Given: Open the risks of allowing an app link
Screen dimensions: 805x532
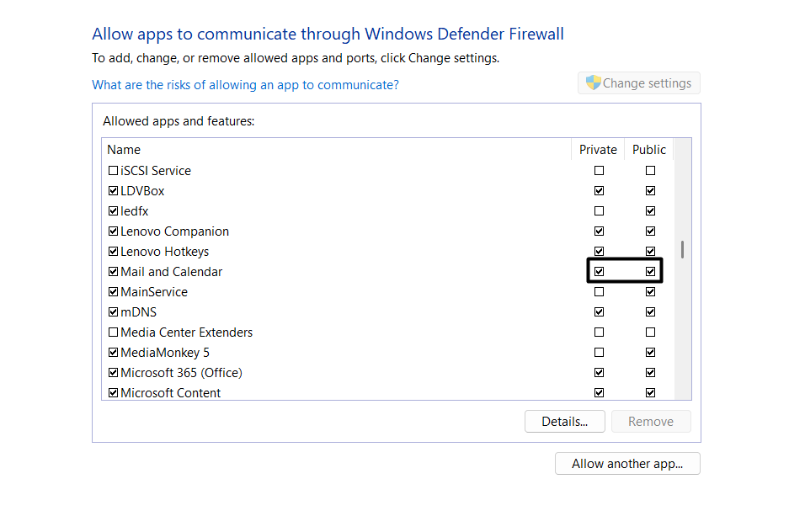Looking at the screenshot, I should pos(245,85).
